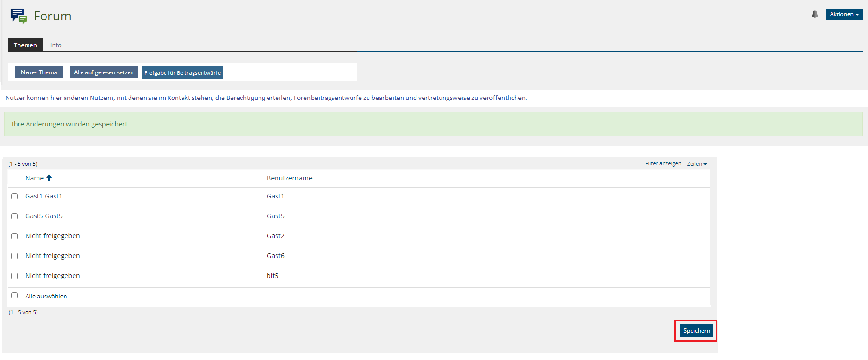Click the Name column sort arrow
868x360 pixels.
[49, 178]
